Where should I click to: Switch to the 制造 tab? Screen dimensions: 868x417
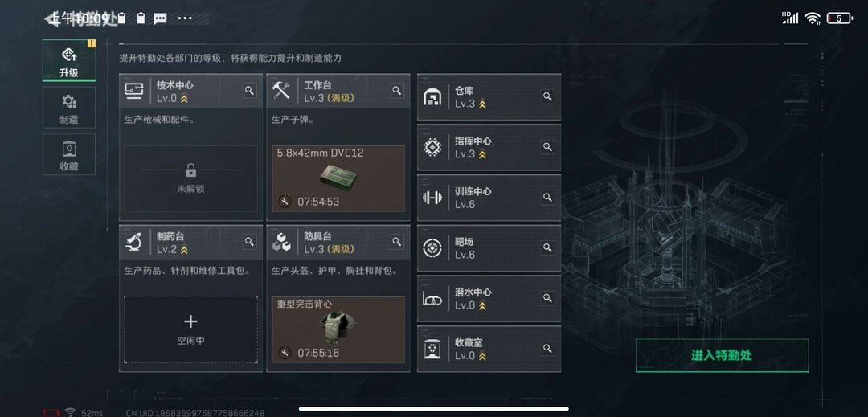click(x=69, y=108)
